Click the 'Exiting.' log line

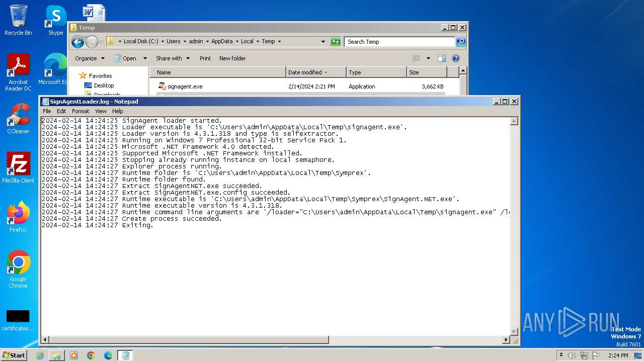click(x=137, y=225)
